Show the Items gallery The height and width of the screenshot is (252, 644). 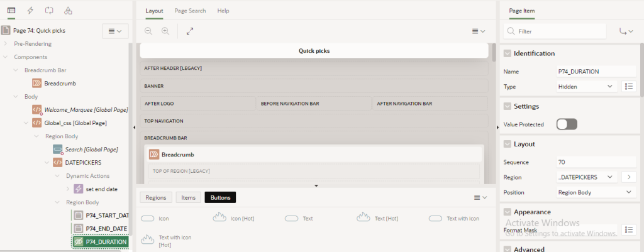point(188,197)
